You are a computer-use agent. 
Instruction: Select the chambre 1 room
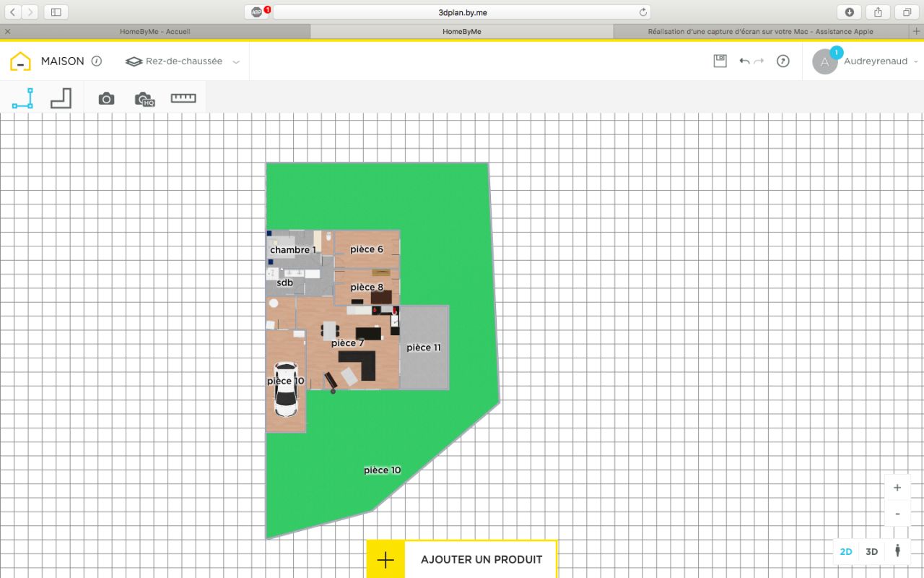pyautogui.click(x=293, y=250)
